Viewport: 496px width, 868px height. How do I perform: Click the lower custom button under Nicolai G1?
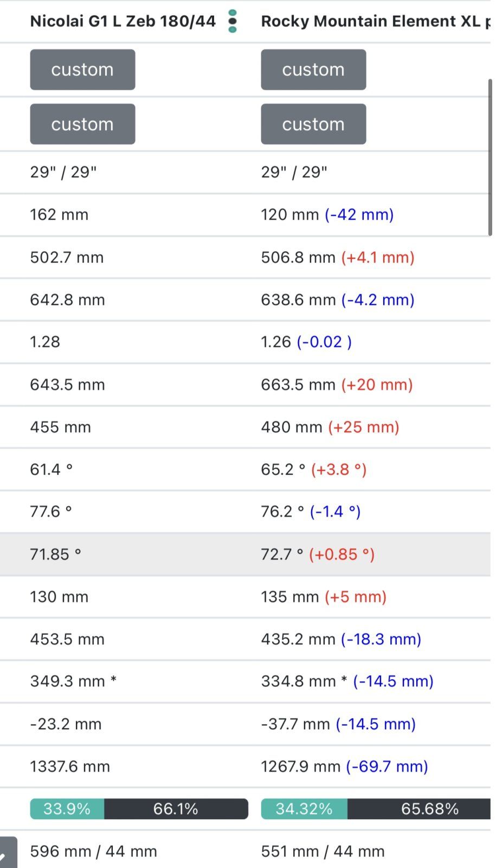82,124
